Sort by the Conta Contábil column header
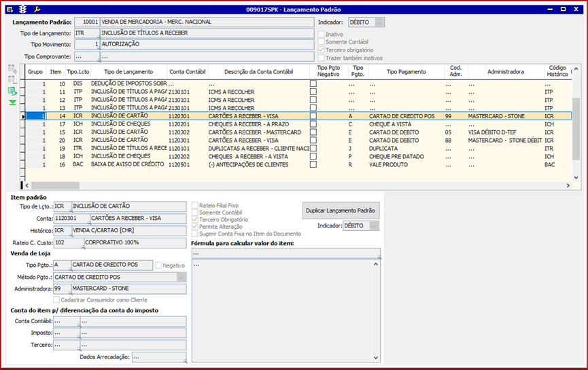This screenshot has width=588, height=370. (187, 71)
